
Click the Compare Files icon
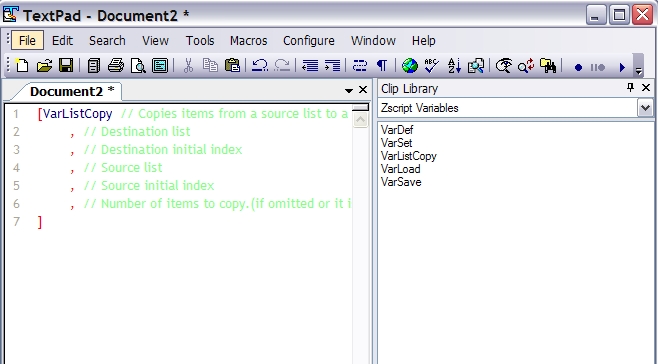pyautogui.click(x=476, y=66)
